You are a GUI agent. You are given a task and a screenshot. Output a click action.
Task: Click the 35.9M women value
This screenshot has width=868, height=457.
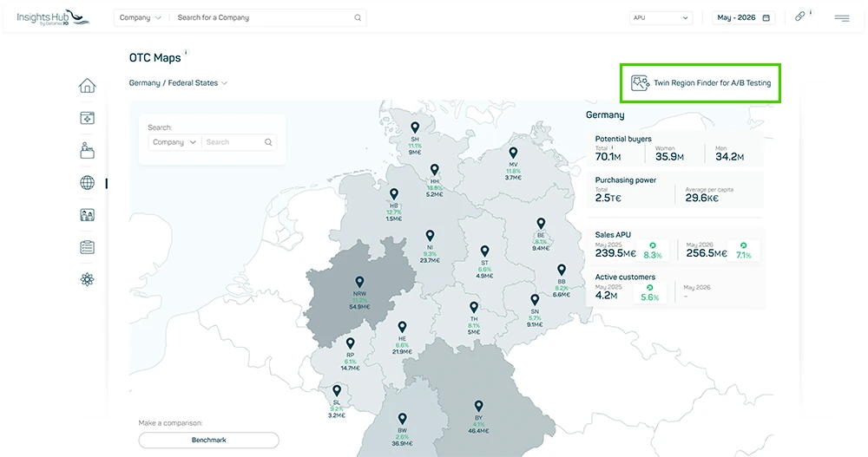[x=669, y=157]
